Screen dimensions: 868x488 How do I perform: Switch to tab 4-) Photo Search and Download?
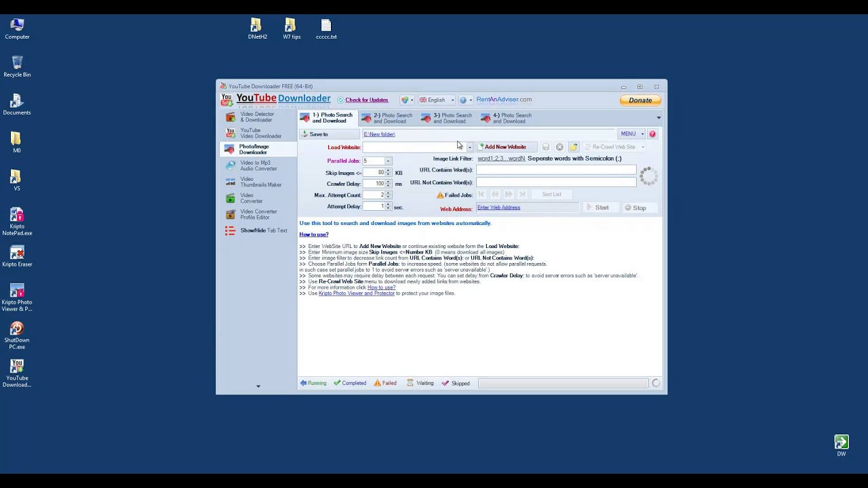(507, 118)
